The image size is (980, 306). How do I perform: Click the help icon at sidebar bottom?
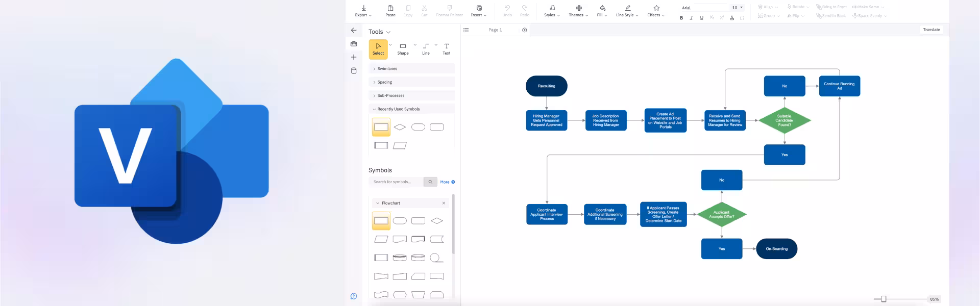pos(354,296)
